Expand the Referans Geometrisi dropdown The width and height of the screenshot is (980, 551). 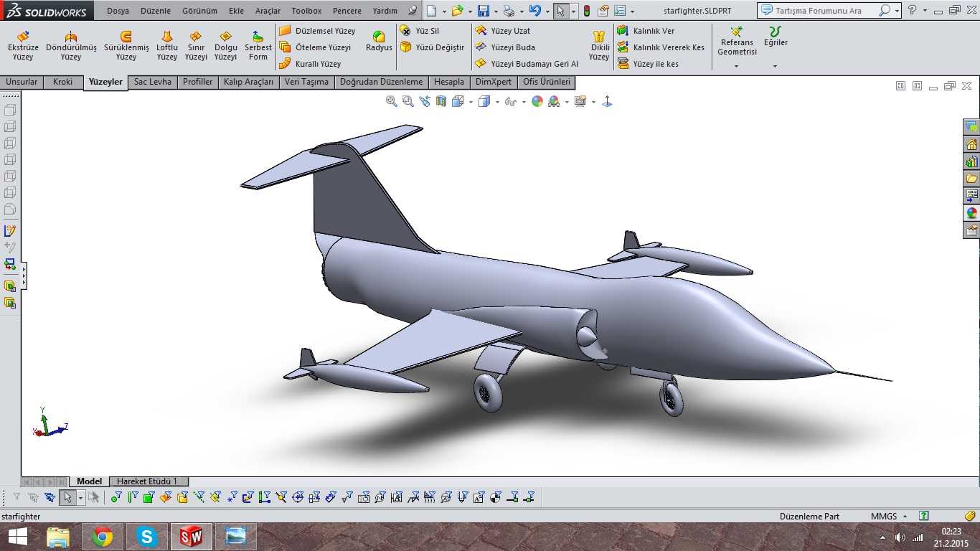pyautogui.click(x=737, y=66)
